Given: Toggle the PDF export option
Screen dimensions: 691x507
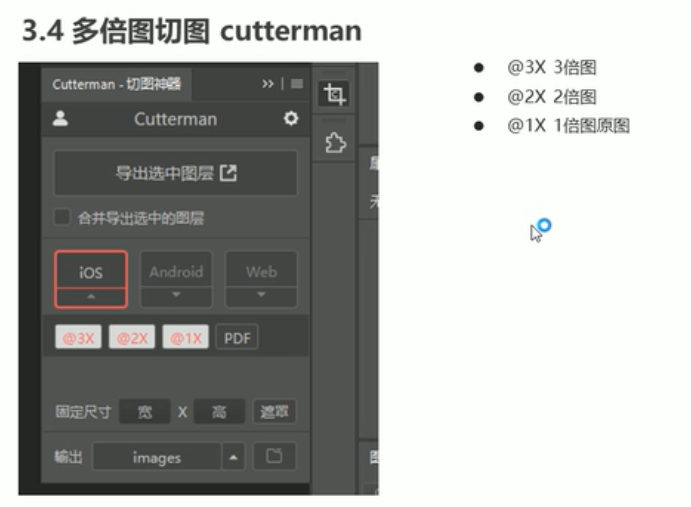Looking at the screenshot, I should tap(237, 338).
